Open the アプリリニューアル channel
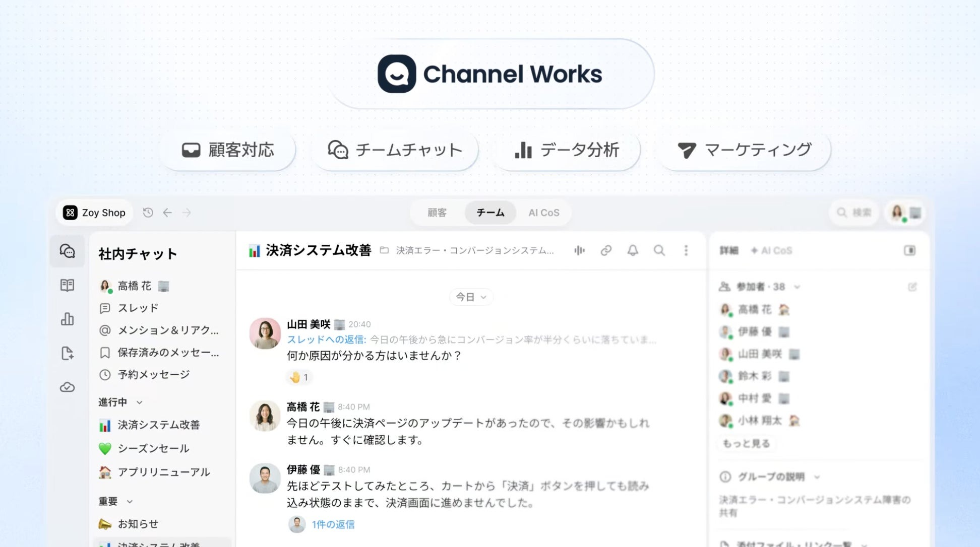 (154, 472)
